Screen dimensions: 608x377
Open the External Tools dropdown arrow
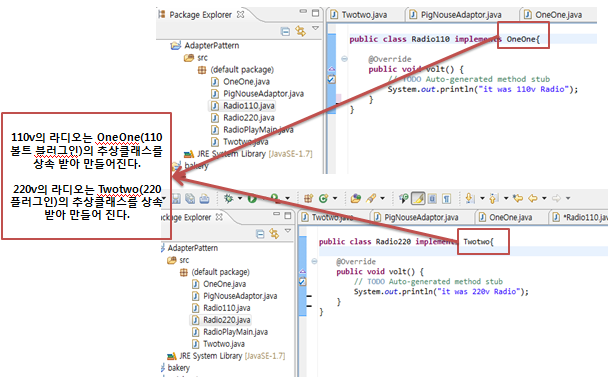(287, 199)
